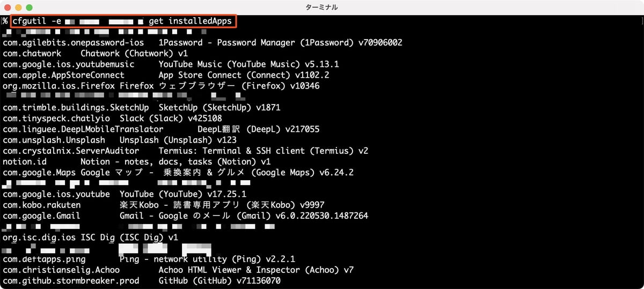Click the red close window button
This screenshot has width=644, height=289.
tap(8, 8)
